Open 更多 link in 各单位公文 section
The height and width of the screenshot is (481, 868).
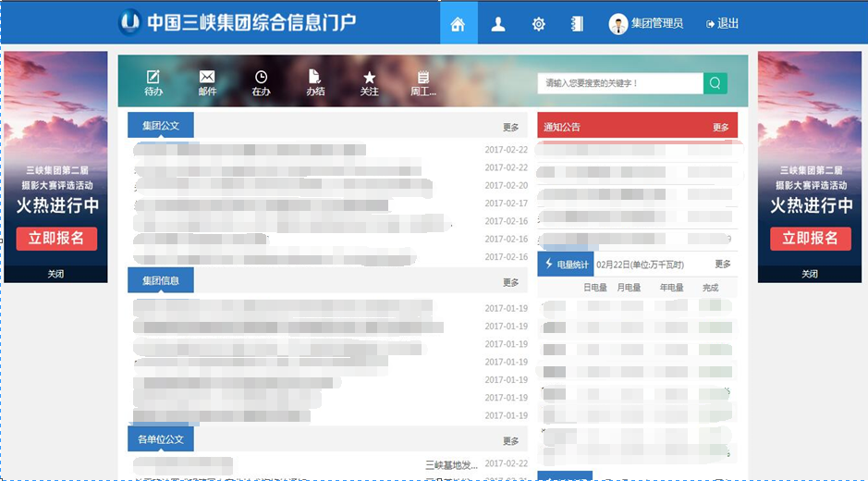511,441
